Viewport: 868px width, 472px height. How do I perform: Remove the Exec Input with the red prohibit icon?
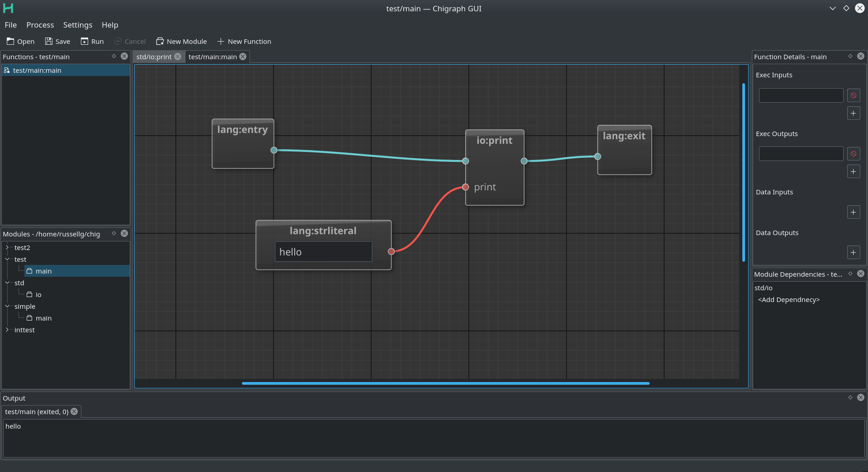click(x=854, y=95)
